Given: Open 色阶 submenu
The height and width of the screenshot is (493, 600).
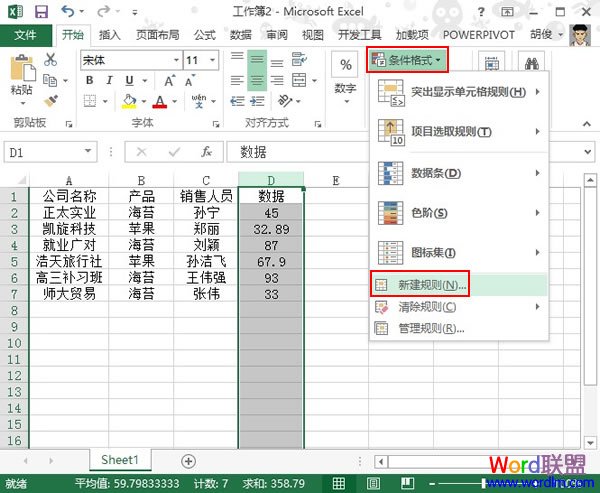Looking at the screenshot, I should tap(459, 213).
